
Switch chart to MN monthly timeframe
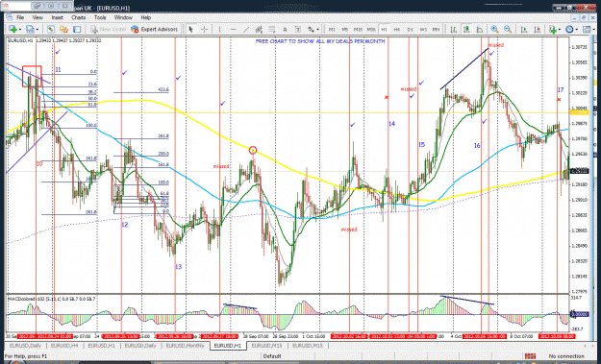437,29
